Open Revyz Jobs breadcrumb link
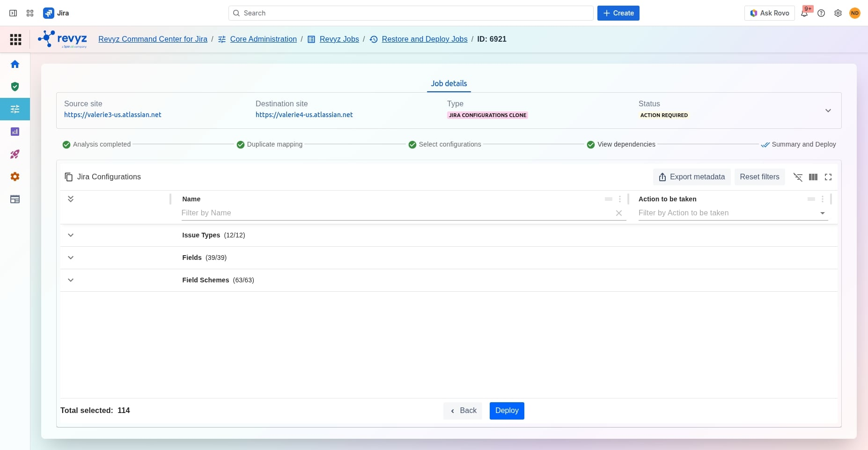The width and height of the screenshot is (868, 450). (x=339, y=39)
